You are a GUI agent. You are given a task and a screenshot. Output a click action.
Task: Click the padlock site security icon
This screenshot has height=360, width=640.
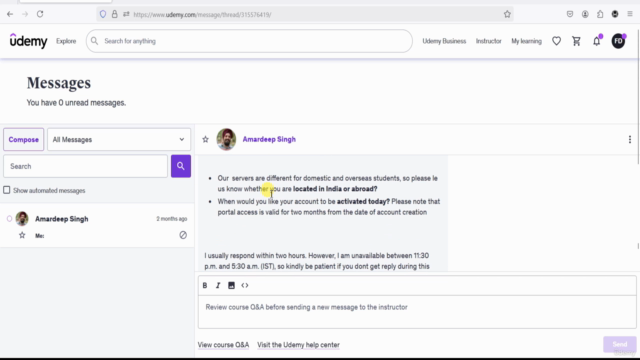(x=115, y=14)
